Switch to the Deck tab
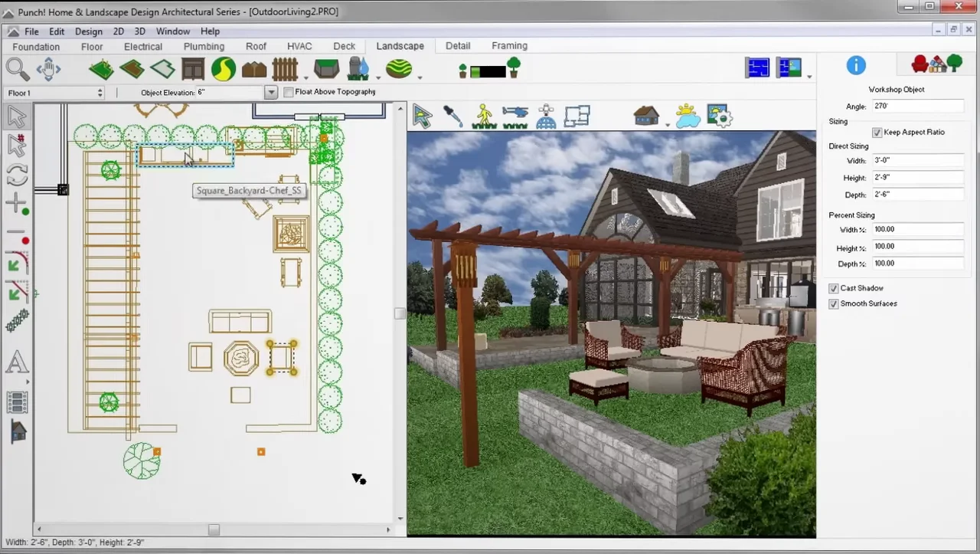The width and height of the screenshot is (980, 554). tap(344, 46)
